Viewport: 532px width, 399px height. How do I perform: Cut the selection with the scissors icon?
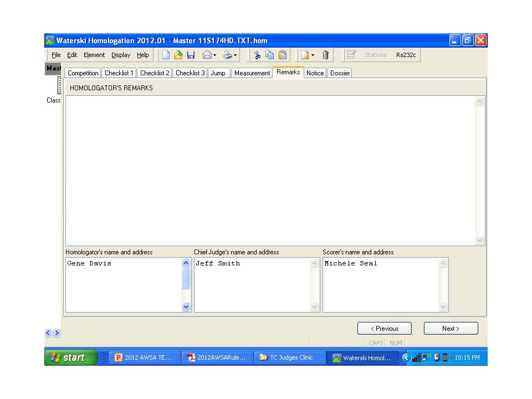[257, 55]
